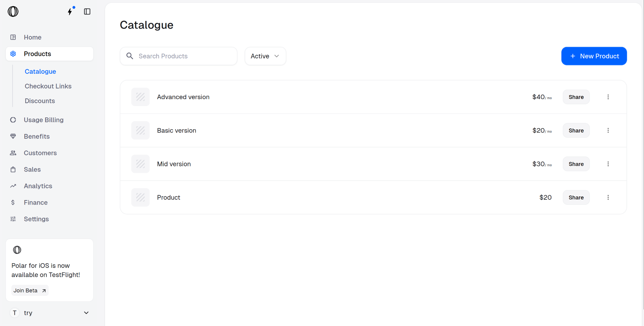Click Mid version placeholder thumbnail
This screenshot has height=326, width=644.
[x=140, y=164]
